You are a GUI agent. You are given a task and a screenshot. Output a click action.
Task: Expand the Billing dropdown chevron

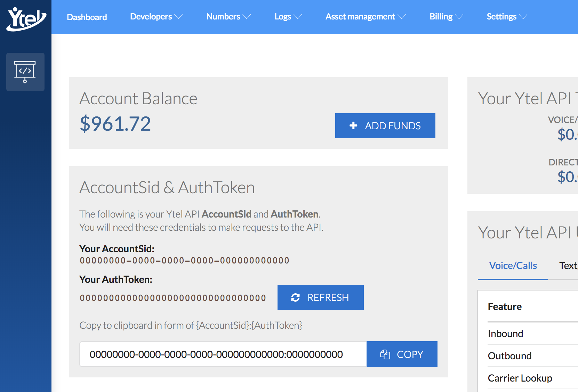point(459,17)
